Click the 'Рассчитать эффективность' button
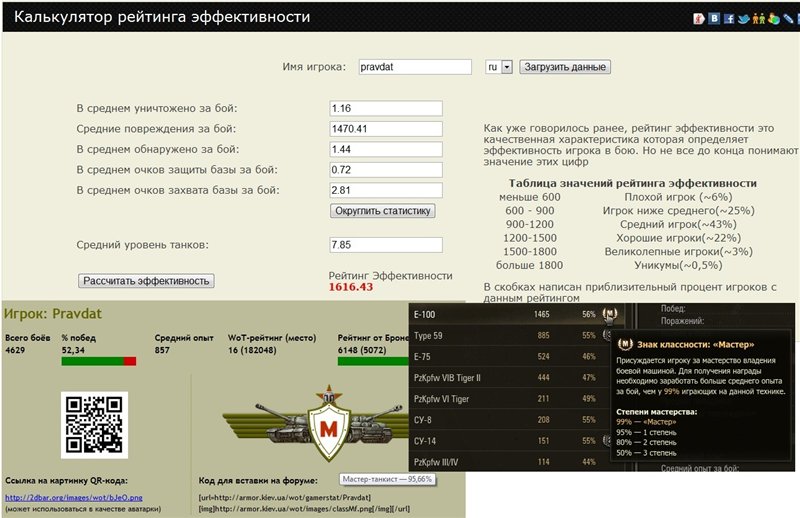 coord(147,281)
